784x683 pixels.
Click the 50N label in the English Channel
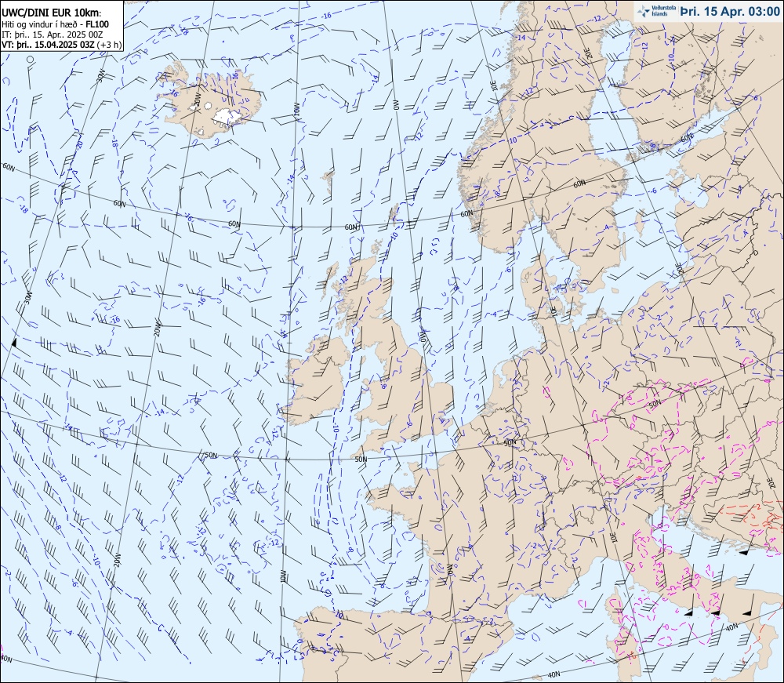point(361,459)
